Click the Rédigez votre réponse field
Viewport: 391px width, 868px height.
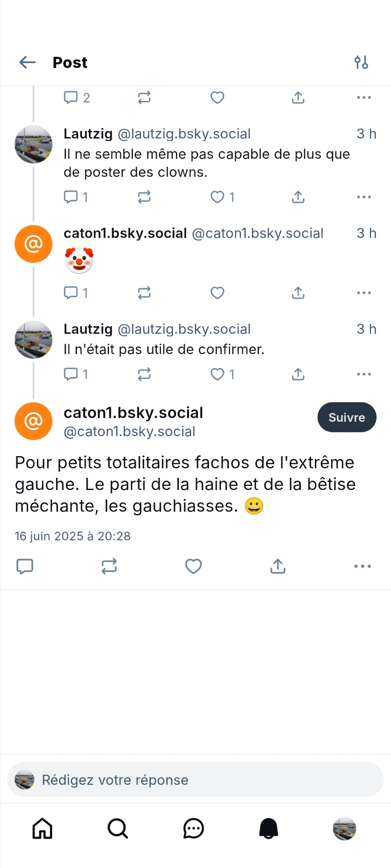(x=195, y=780)
